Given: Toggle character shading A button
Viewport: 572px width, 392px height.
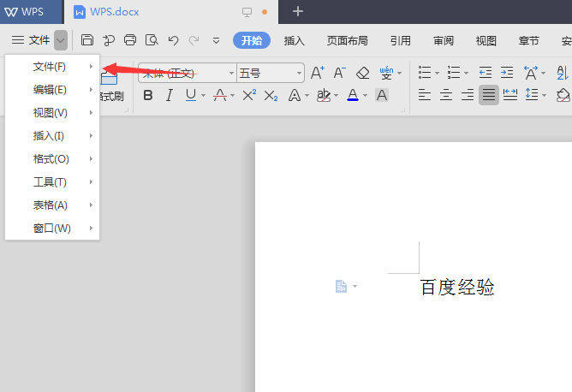Looking at the screenshot, I should [x=382, y=96].
